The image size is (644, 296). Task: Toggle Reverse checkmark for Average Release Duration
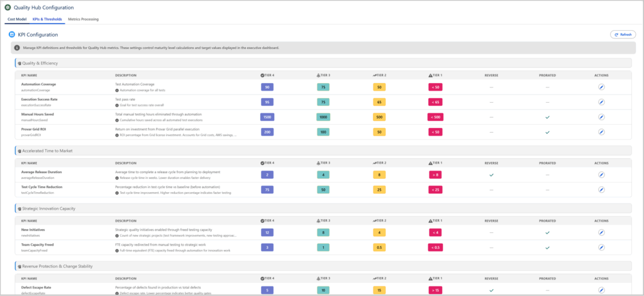pos(491,174)
